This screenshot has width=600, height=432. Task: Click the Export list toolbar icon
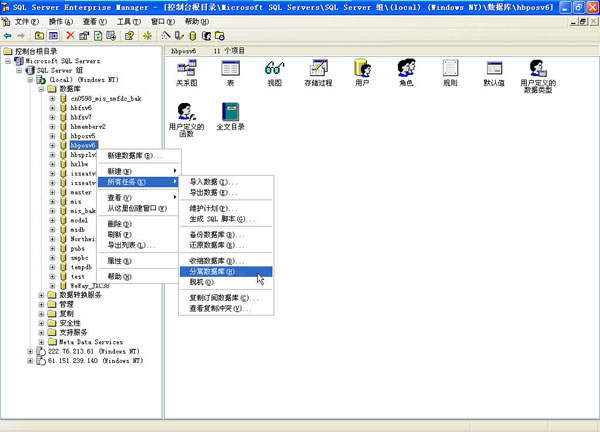point(111,36)
